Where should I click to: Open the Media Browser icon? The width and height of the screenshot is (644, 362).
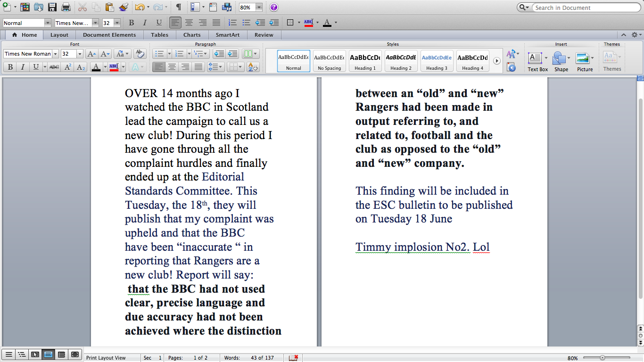click(x=227, y=7)
